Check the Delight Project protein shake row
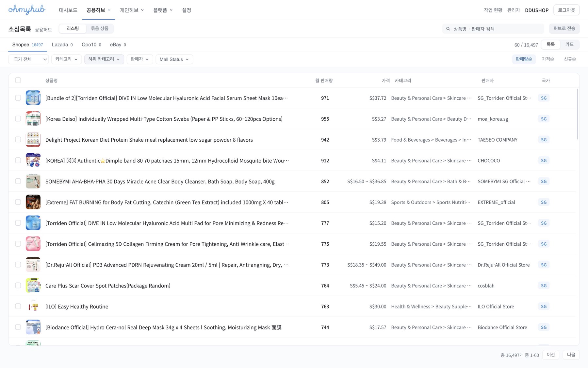588x368 pixels. tap(18, 140)
